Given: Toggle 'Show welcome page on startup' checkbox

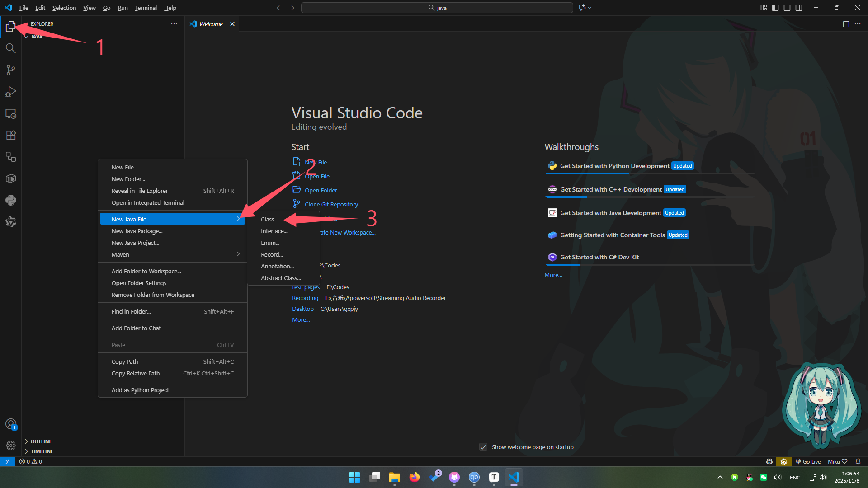Looking at the screenshot, I should 483,447.
